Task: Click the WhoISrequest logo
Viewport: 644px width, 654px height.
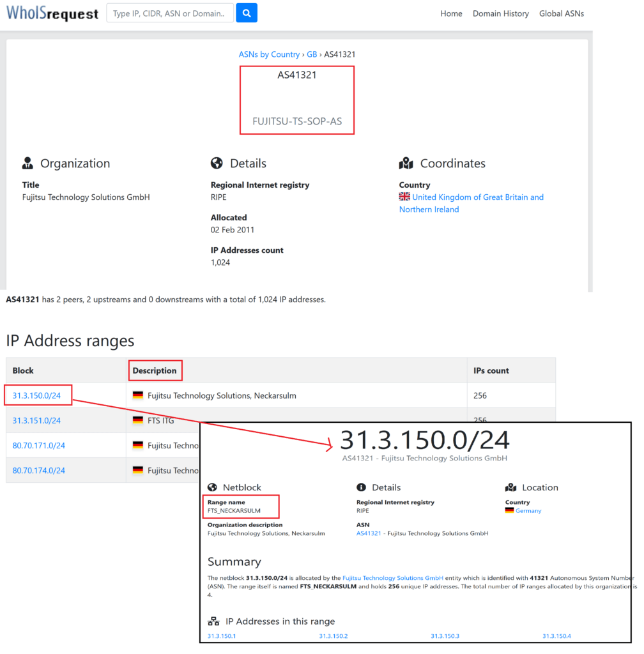Action: (x=52, y=13)
